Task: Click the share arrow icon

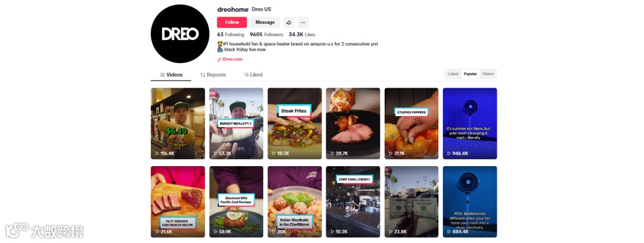Action: (x=289, y=23)
